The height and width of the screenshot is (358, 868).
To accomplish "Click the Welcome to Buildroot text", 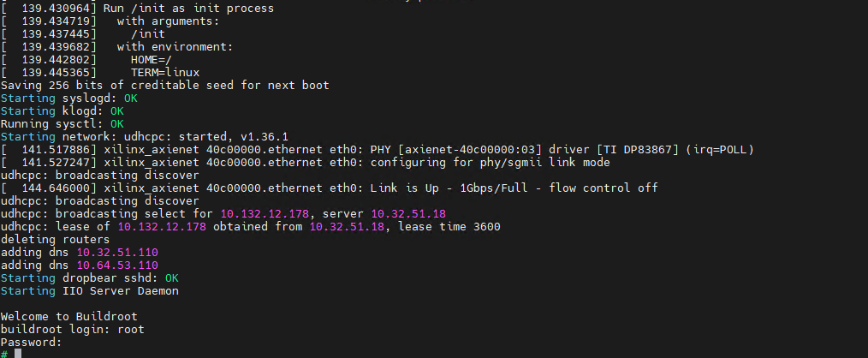I will click(x=68, y=316).
